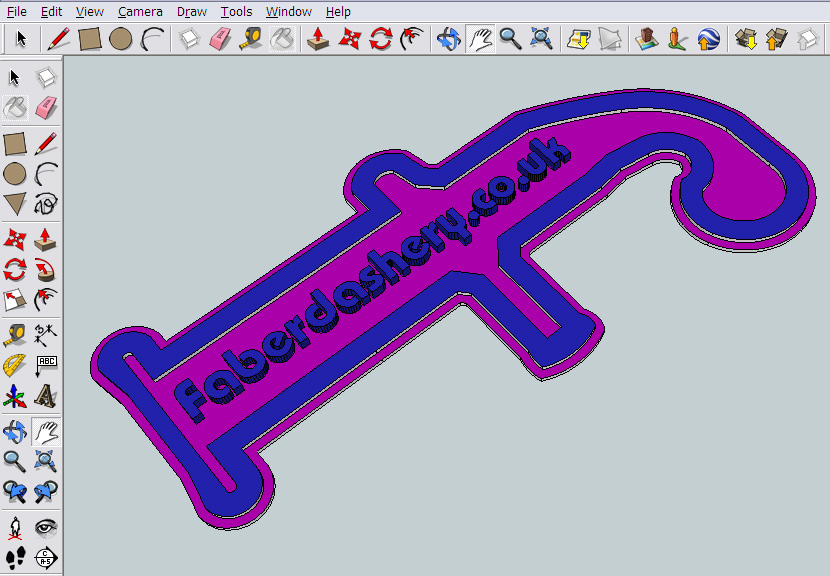Viewport: 830px width, 576px height.
Task: Open the Camera menu
Action: (x=140, y=12)
